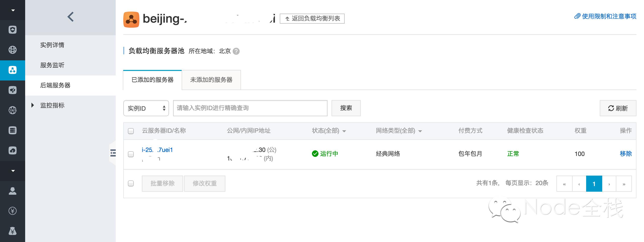
Task: Click the 公网/内网IP地址 column header
Action: 249,131
